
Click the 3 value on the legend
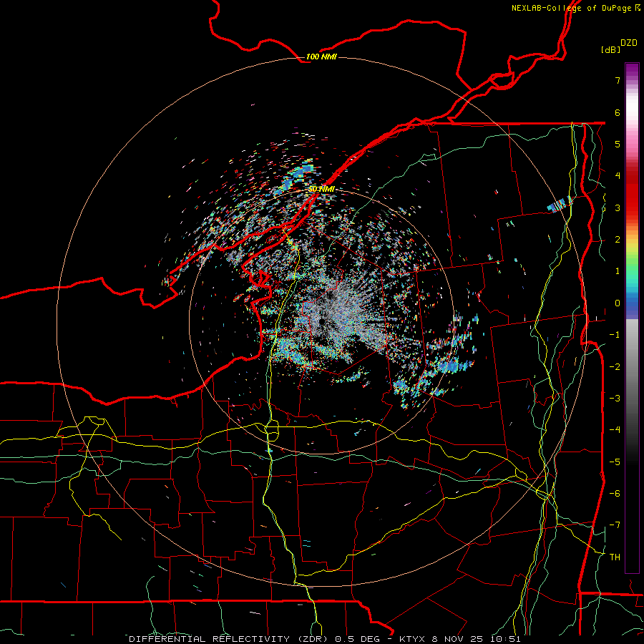(618, 208)
